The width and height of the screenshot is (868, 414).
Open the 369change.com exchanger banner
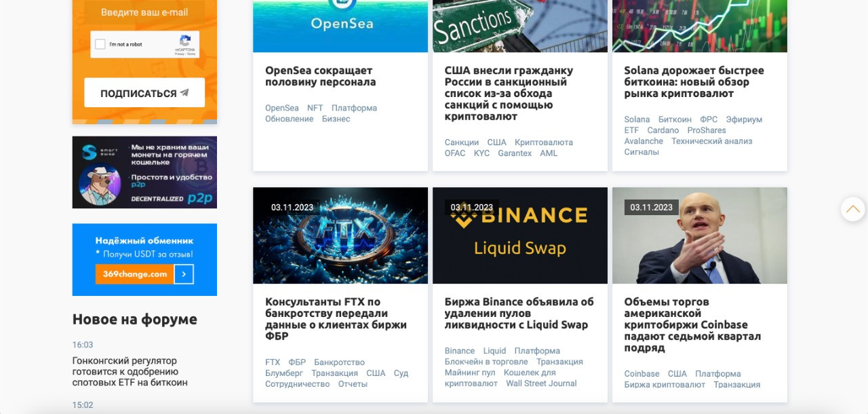(144, 259)
